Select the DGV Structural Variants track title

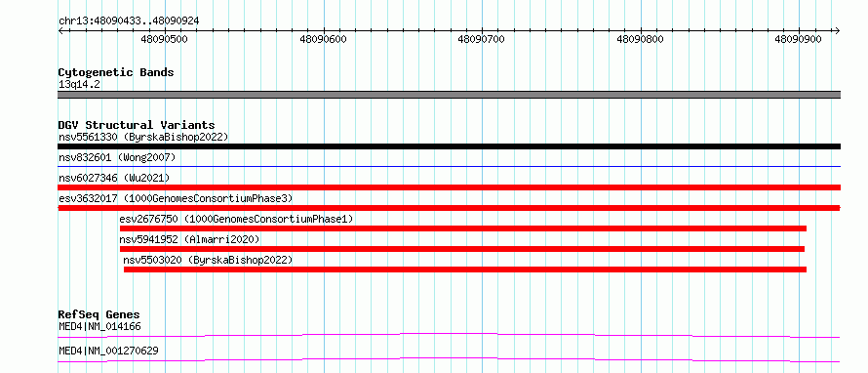[x=137, y=125]
